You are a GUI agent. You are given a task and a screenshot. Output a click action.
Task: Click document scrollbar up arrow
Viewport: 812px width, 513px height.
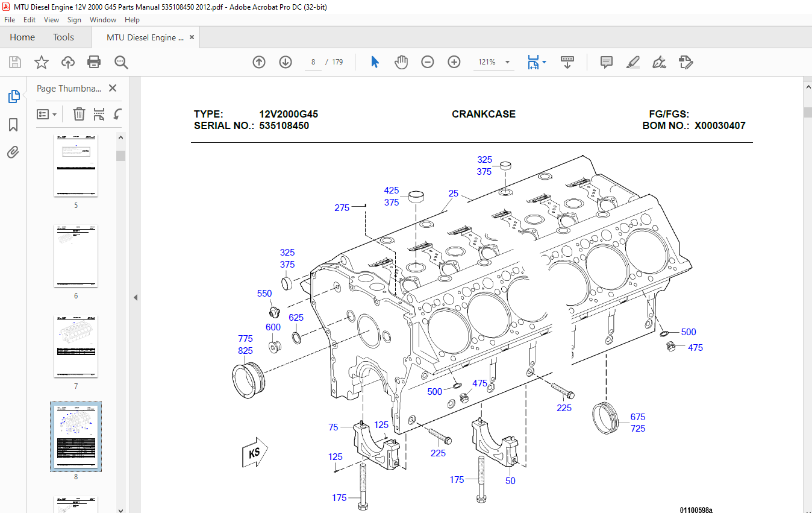point(808,87)
